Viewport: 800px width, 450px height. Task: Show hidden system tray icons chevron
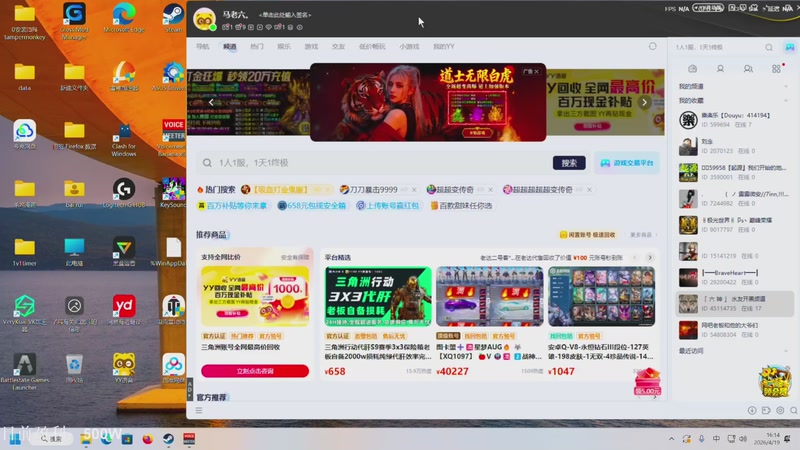coord(671,439)
